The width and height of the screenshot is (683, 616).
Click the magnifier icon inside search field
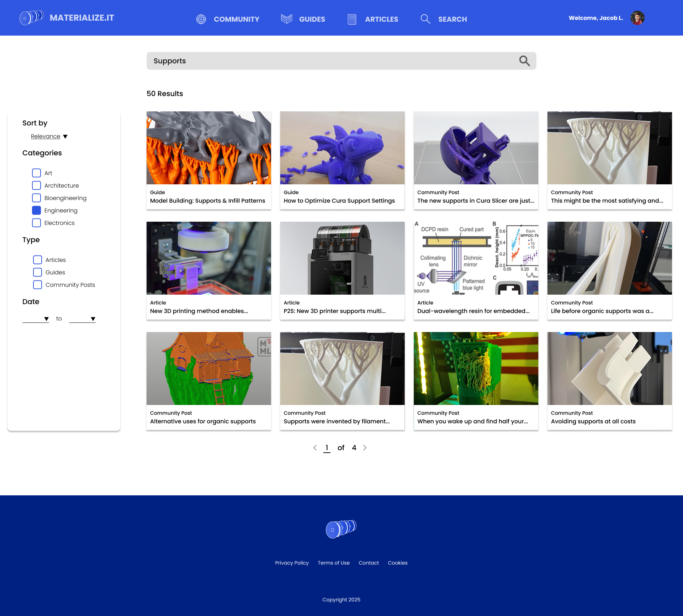point(524,61)
